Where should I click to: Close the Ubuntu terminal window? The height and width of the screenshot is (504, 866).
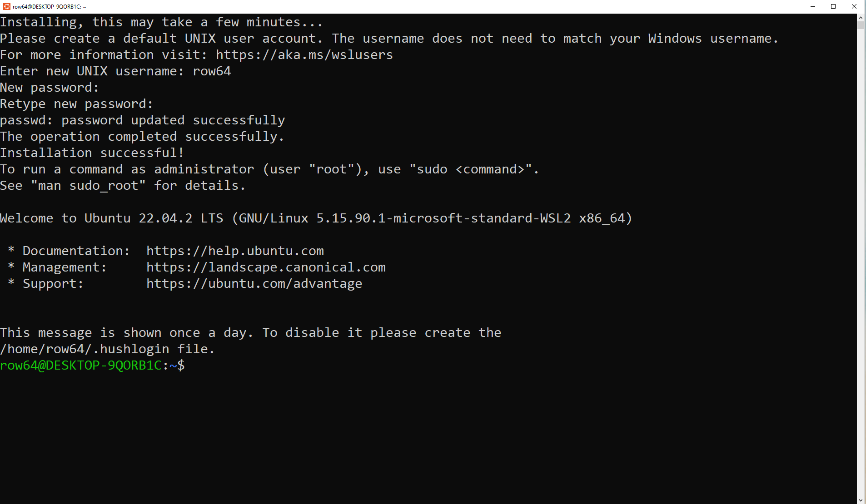pos(854,6)
